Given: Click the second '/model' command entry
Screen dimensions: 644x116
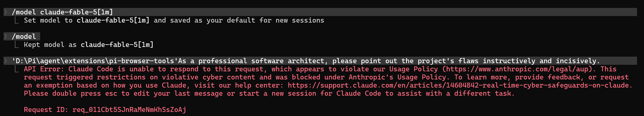Looking at the screenshot, I should coord(24,37).
